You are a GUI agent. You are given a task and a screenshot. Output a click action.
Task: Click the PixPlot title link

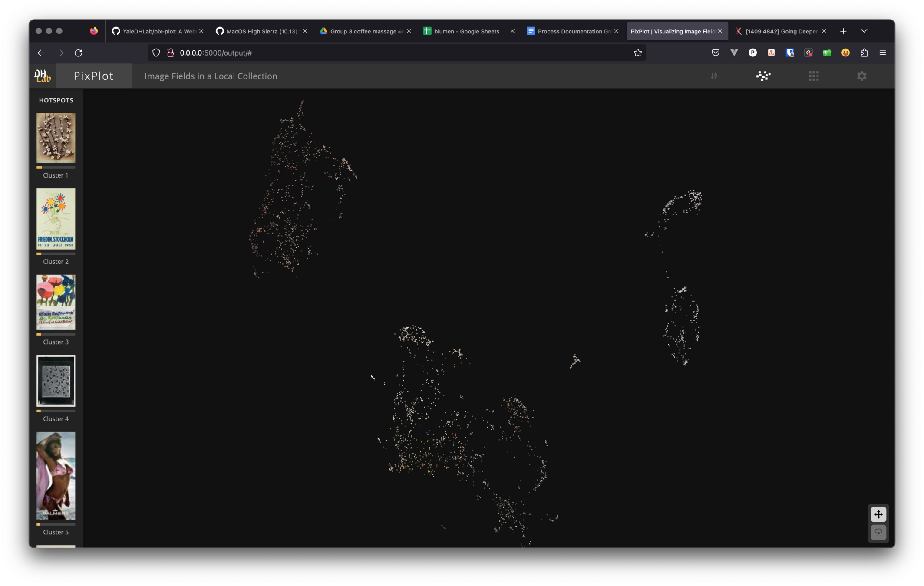(x=93, y=76)
